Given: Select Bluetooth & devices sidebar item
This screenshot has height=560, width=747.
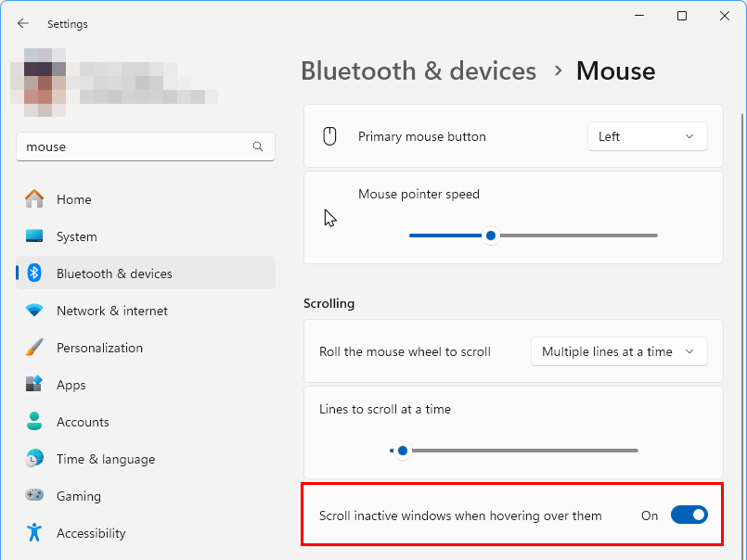Looking at the screenshot, I should point(114,274).
